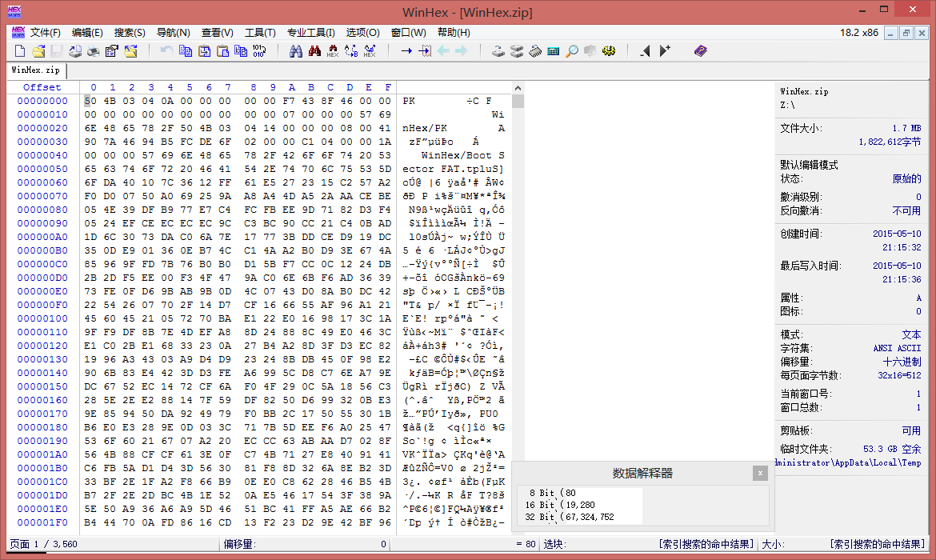The image size is (936, 560).
Task: Click the open file folder icon
Action: tap(38, 51)
